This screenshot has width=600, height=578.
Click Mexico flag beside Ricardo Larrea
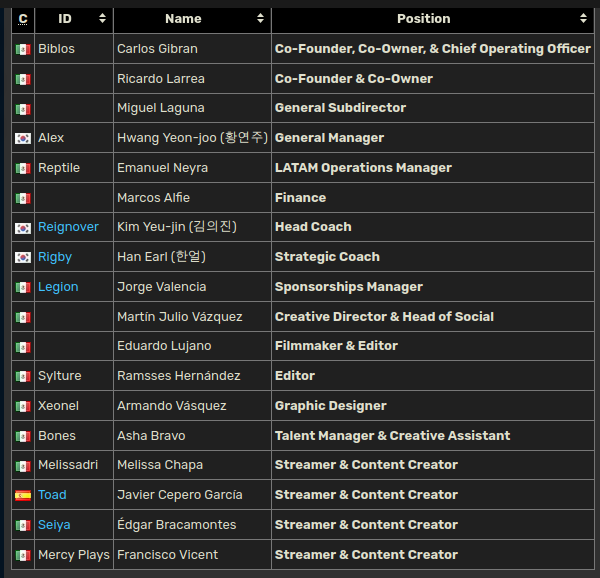point(23,79)
